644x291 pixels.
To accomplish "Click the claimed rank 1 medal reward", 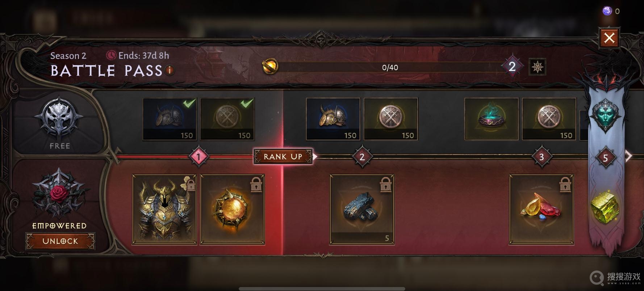I will pyautogui.click(x=227, y=119).
